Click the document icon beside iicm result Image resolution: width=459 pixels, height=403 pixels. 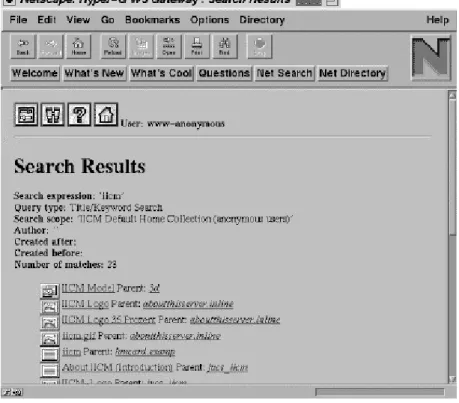(x=50, y=354)
